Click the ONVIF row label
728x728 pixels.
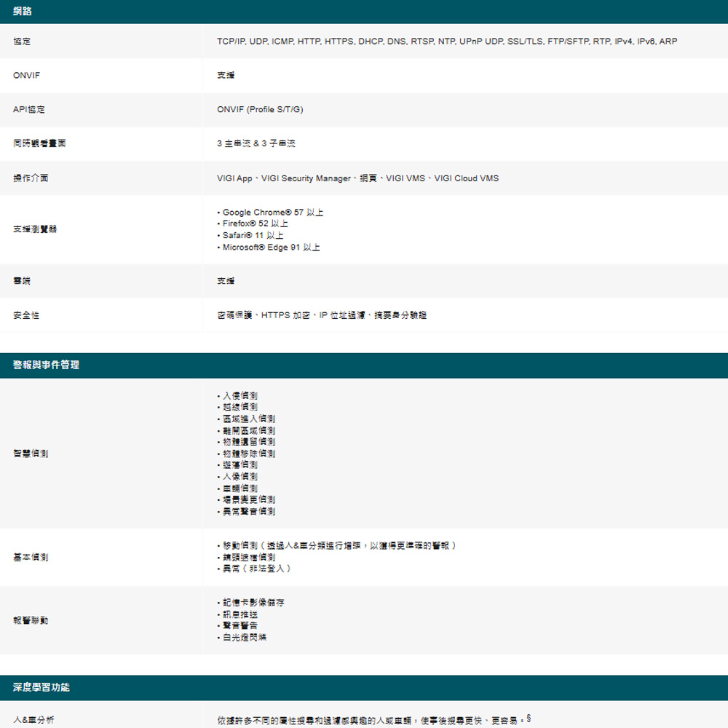pyautogui.click(x=26, y=75)
